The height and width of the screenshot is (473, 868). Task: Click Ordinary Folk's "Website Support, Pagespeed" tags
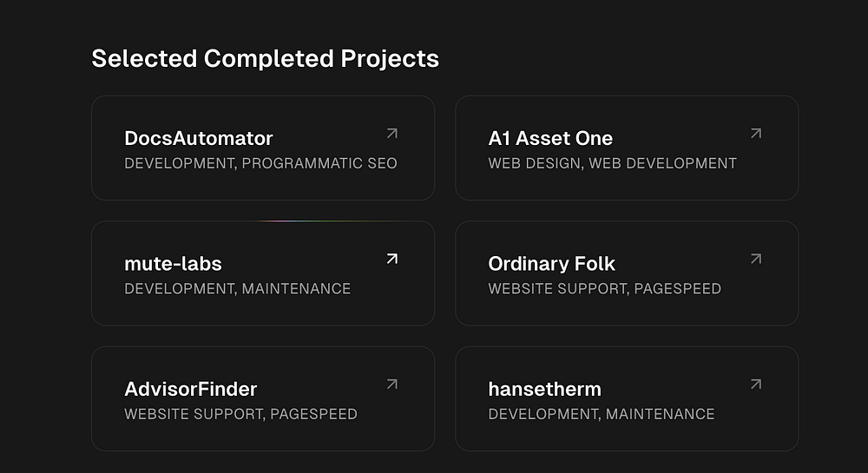pos(605,288)
